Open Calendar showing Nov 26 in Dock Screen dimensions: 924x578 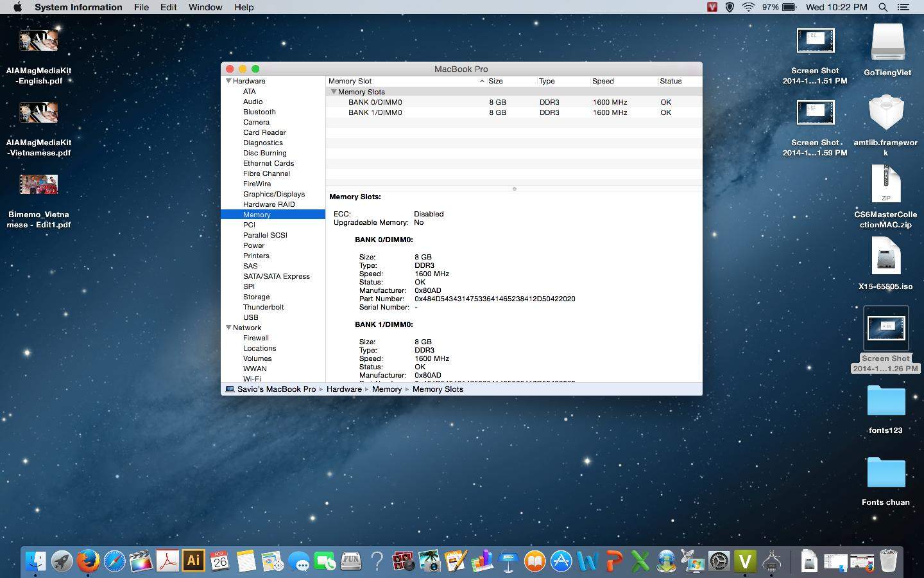[219, 561]
